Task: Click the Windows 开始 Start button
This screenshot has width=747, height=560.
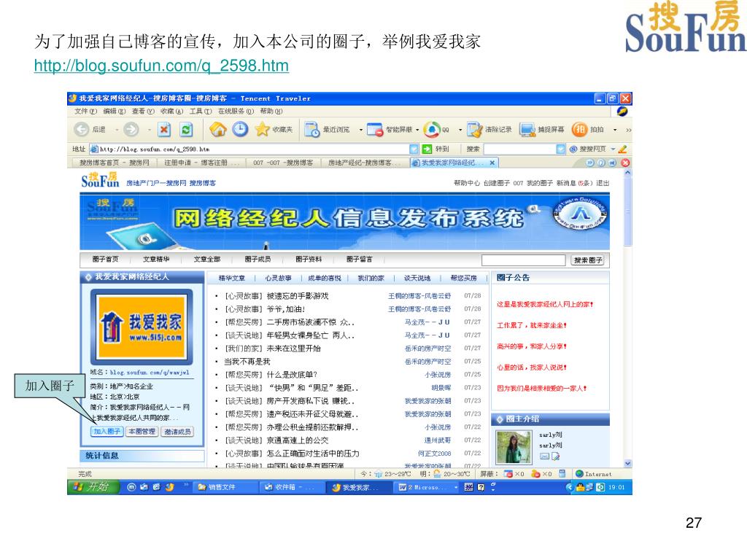Action: coord(92,487)
